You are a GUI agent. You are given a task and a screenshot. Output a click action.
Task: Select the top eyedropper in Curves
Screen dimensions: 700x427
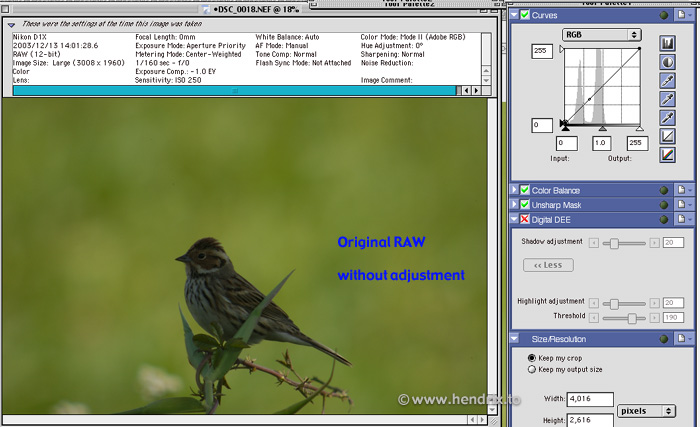tap(667, 81)
